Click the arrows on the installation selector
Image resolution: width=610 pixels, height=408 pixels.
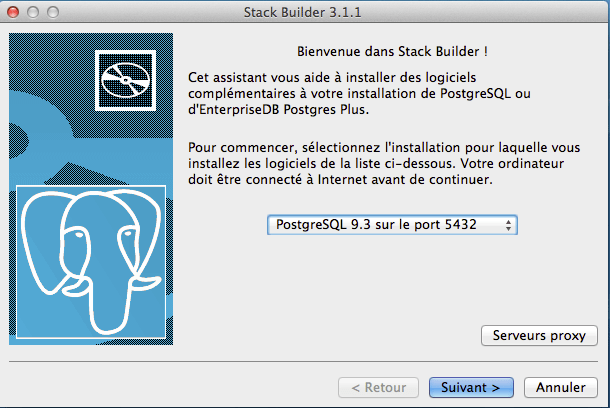[x=509, y=225]
